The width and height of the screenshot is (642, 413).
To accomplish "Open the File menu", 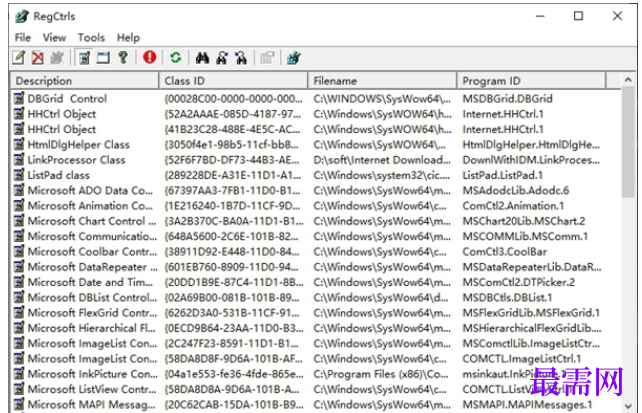I will (23, 38).
